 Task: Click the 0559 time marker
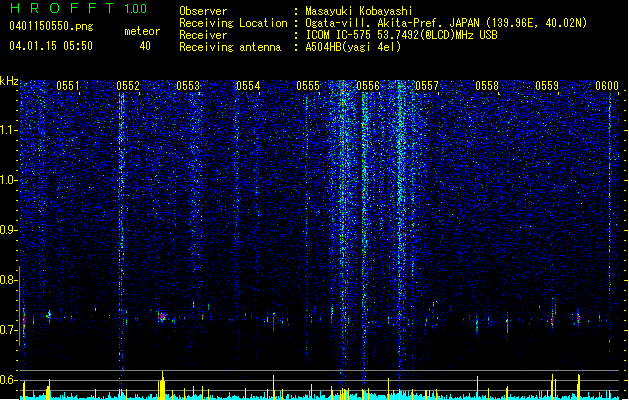pos(547,86)
